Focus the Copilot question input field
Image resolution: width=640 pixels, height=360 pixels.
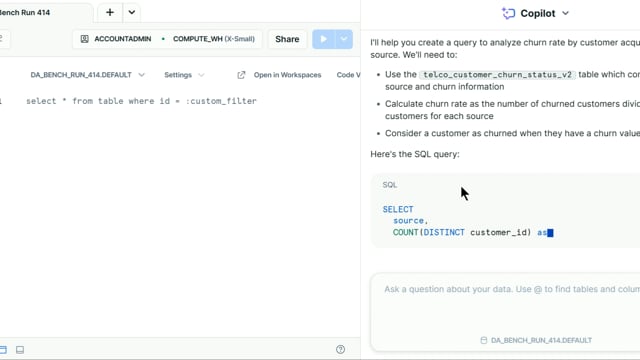pos(505,304)
